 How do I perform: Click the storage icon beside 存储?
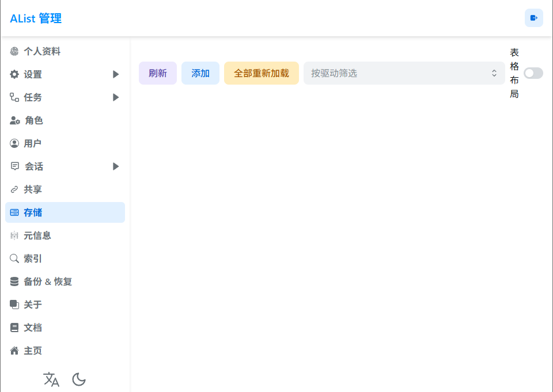[14, 212]
